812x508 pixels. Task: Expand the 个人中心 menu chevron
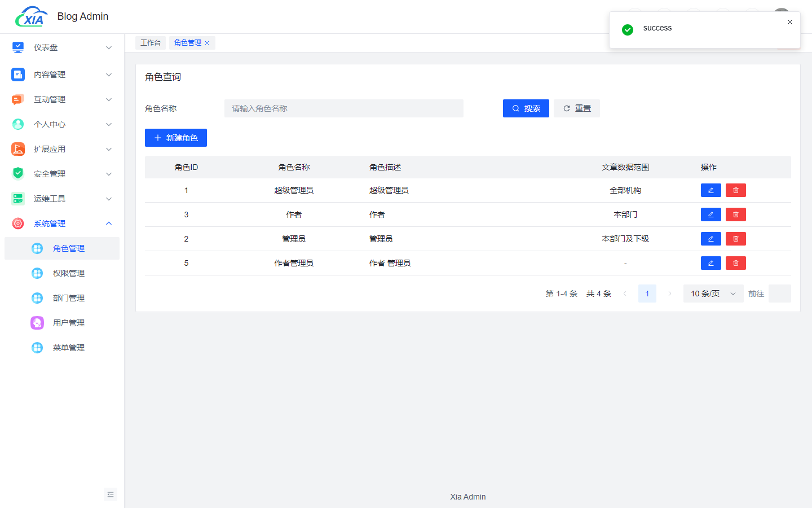[x=109, y=124]
